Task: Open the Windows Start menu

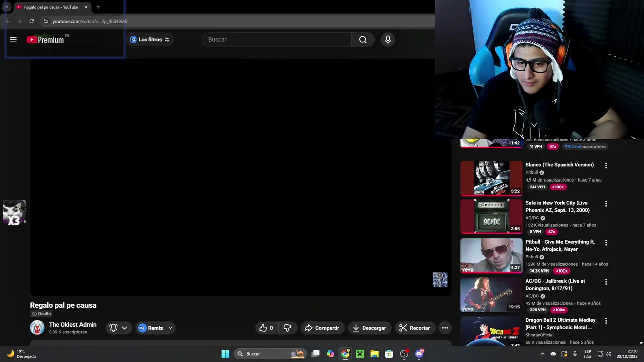Action: [x=225, y=354]
